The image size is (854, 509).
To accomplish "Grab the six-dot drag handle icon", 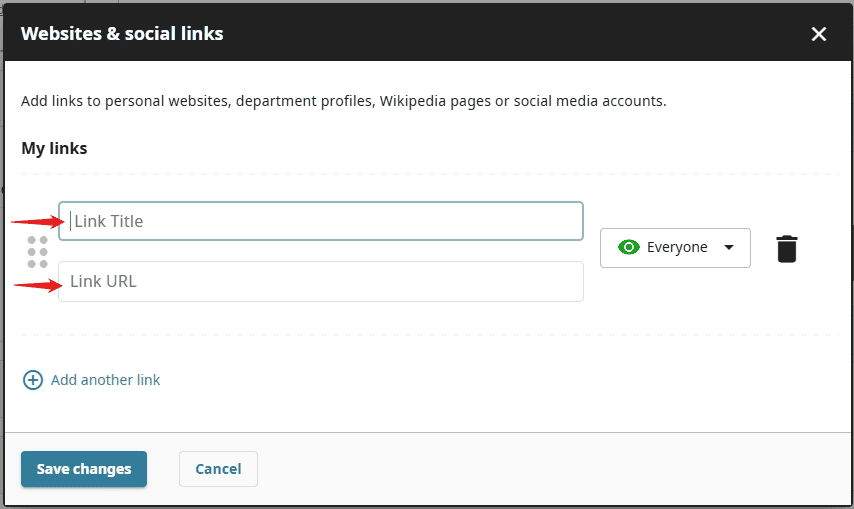I will [x=38, y=252].
